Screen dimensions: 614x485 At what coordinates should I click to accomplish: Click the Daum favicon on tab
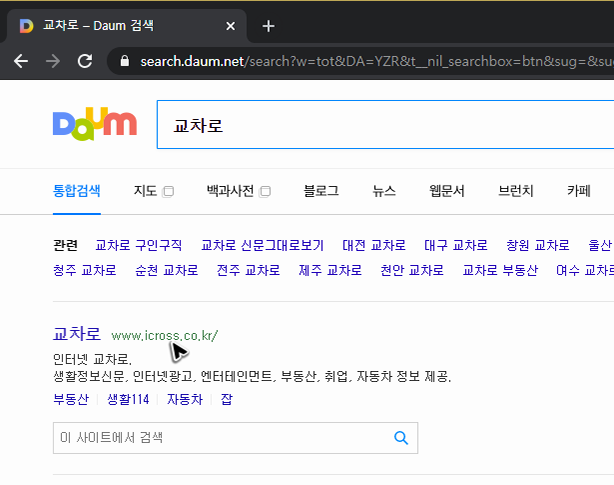(x=26, y=26)
